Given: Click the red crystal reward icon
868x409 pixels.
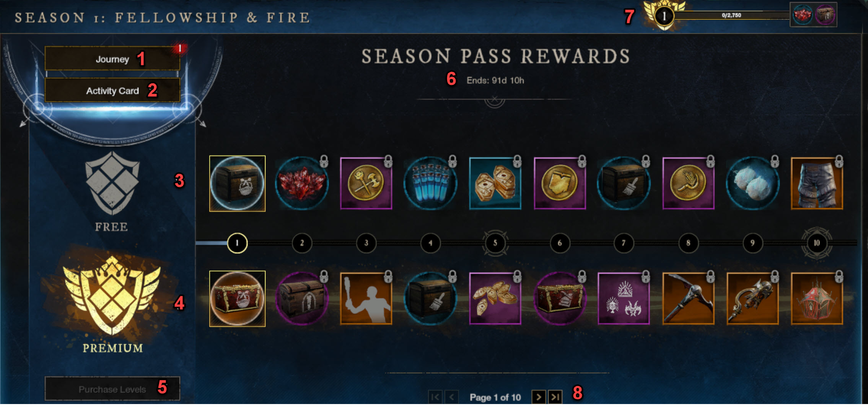Looking at the screenshot, I should tap(302, 183).
